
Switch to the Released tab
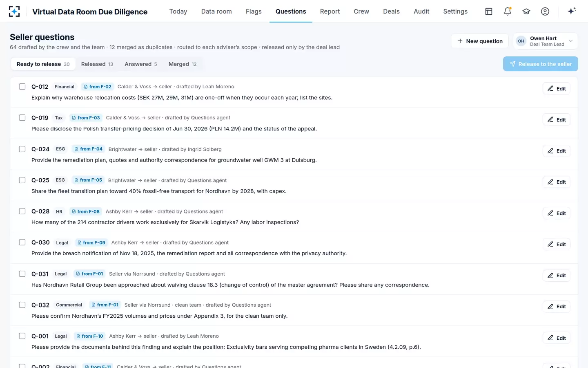97,64
